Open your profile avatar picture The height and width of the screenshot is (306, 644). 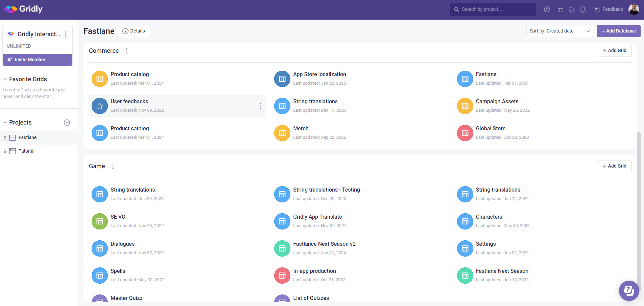[x=634, y=9]
